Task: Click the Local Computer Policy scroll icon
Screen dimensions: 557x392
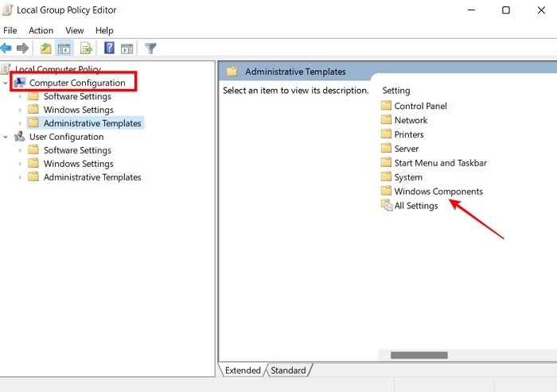Action: [x=6, y=69]
